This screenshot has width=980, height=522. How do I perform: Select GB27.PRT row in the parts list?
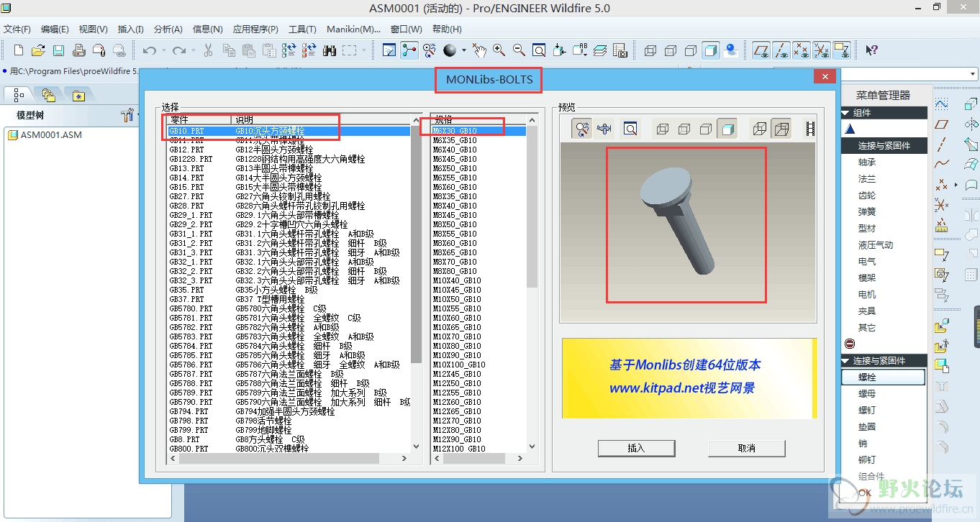pyautogui.click(x=288, y=196)
